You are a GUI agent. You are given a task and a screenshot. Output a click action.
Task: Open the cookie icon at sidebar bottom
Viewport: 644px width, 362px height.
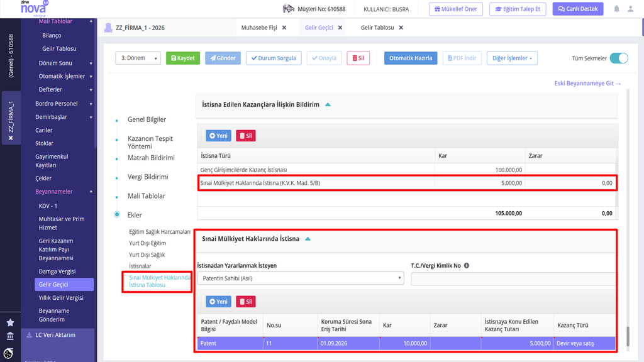coord(8,353)
